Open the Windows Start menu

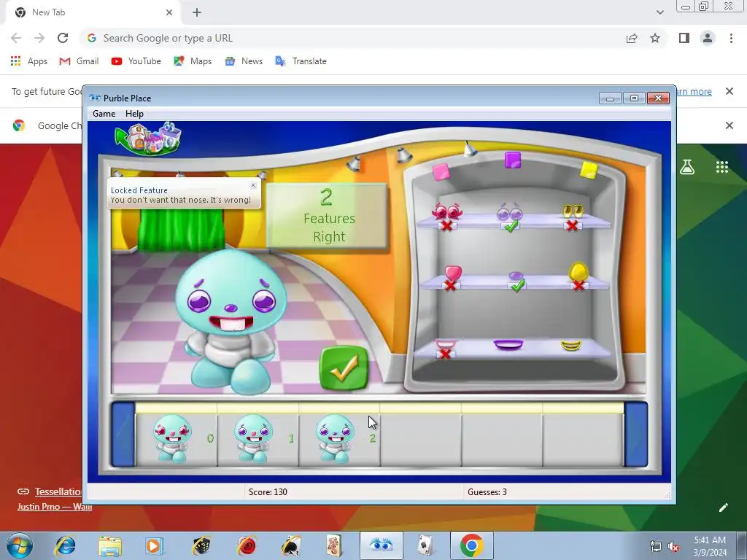[19, 545]
